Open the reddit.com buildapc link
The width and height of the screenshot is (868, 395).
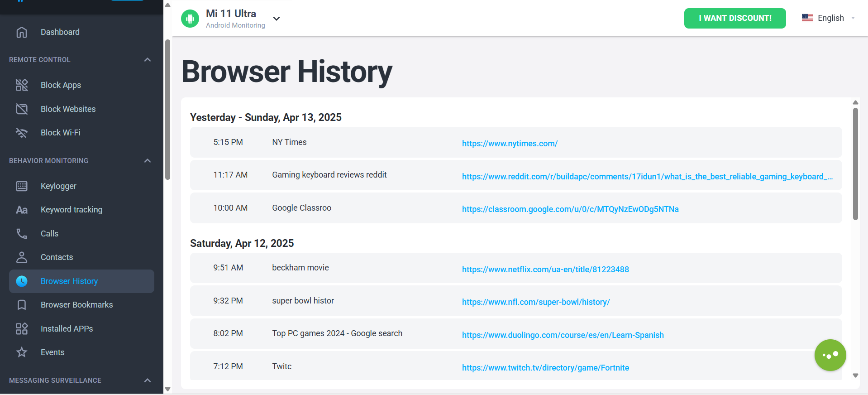point(647,177)
